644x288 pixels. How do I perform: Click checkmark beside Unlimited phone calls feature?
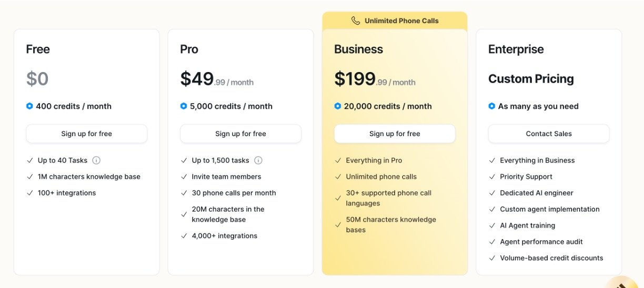(338, 177)
